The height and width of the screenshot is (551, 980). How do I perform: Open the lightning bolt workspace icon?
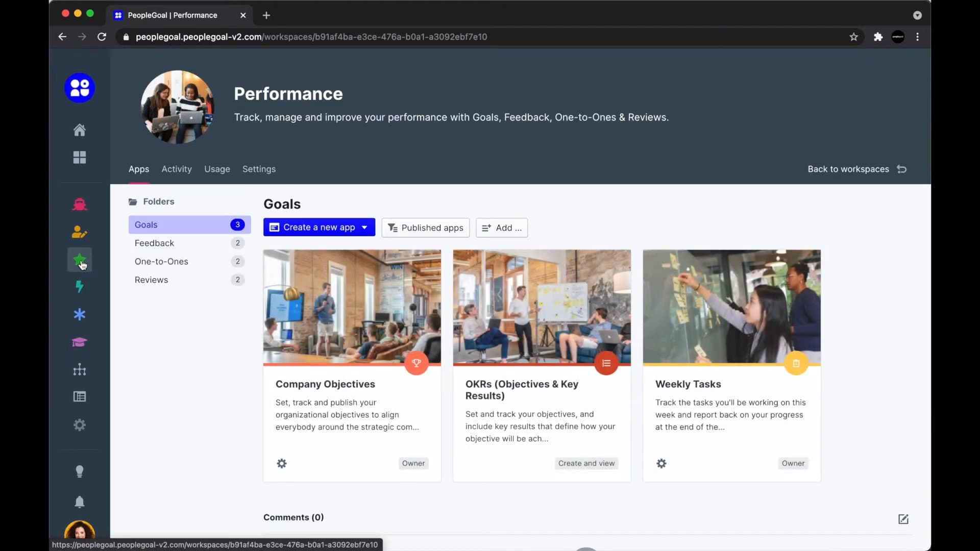(79, 287)
